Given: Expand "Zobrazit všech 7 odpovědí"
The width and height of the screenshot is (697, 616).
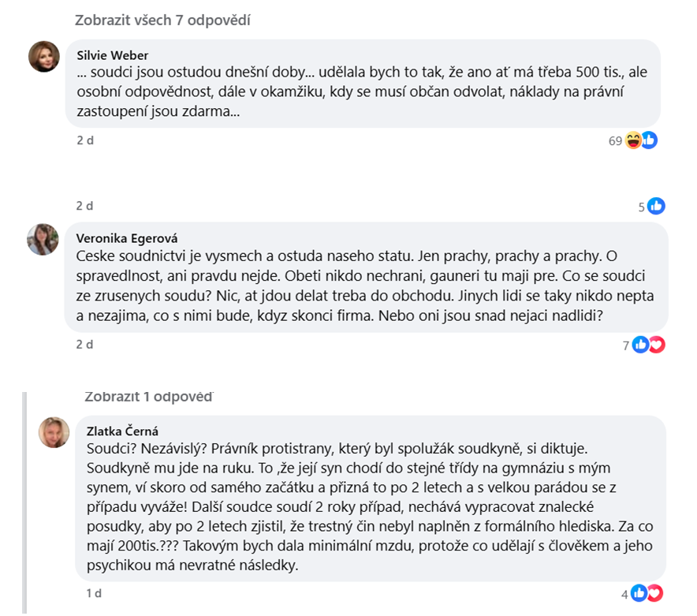Looking at the screenshot, I should pyautogui.click(x=162, y=21).
